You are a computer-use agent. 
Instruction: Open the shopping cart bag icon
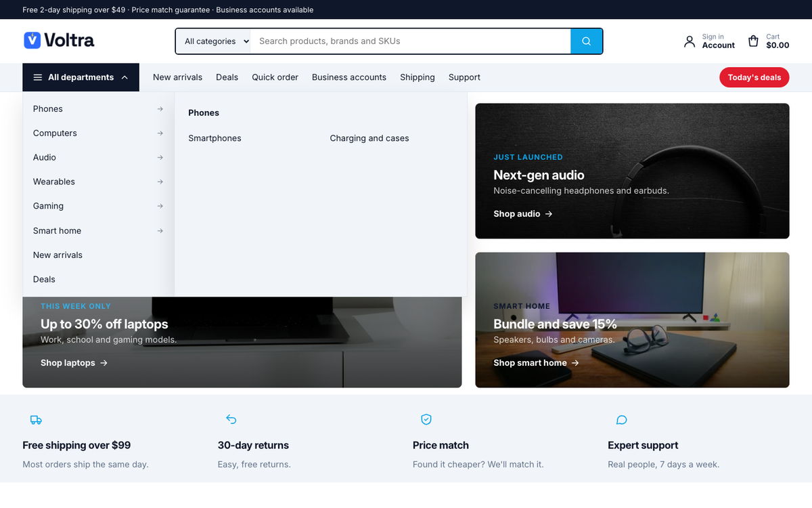(x=753, y=41)
